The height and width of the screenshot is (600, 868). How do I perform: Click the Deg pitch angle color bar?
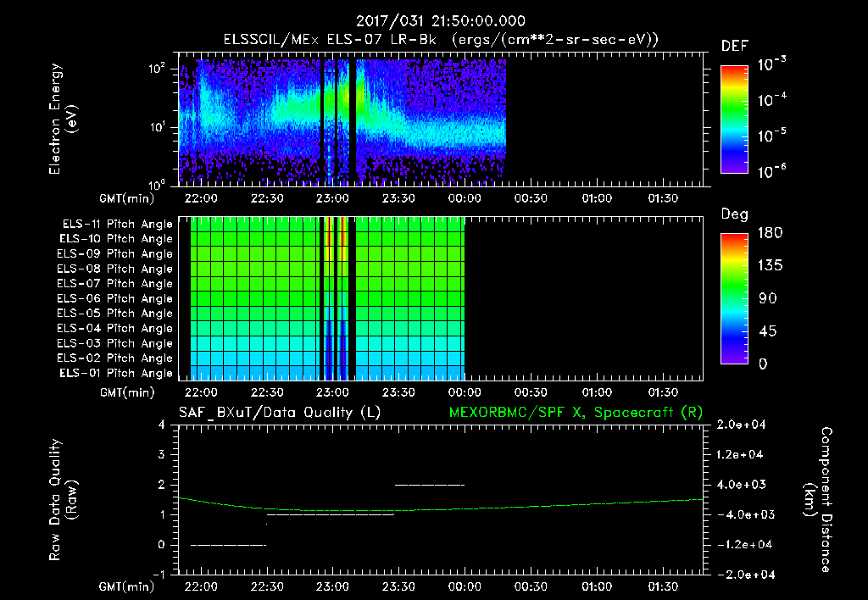pos(733,297)
